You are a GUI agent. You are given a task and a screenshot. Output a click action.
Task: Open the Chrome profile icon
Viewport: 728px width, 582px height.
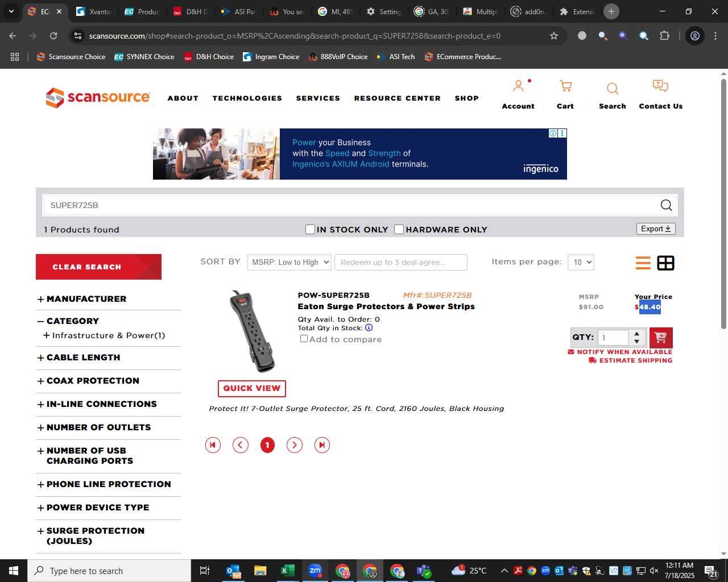(695, 36)
